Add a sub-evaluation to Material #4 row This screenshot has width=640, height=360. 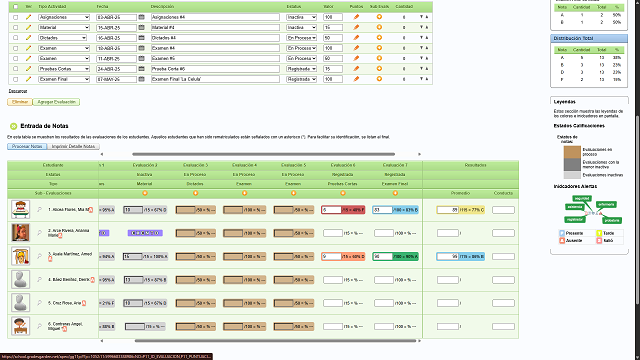pyautogui.click(x=379, y=27)
